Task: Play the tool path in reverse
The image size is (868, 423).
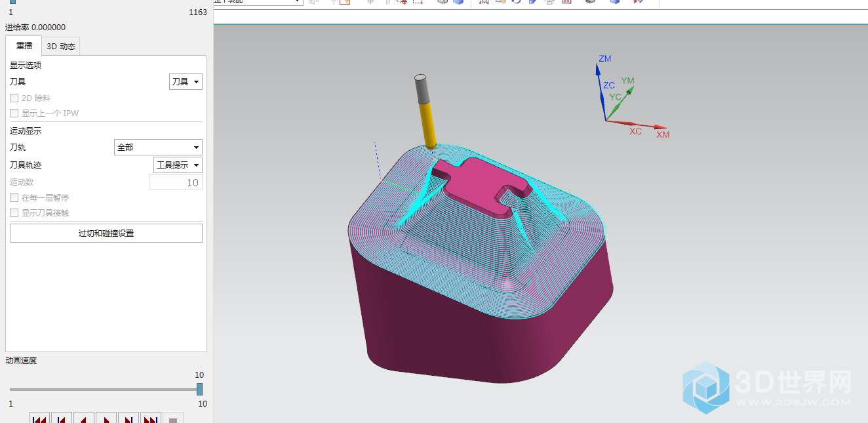Action: pyautogui.click(x=84, y=418)
